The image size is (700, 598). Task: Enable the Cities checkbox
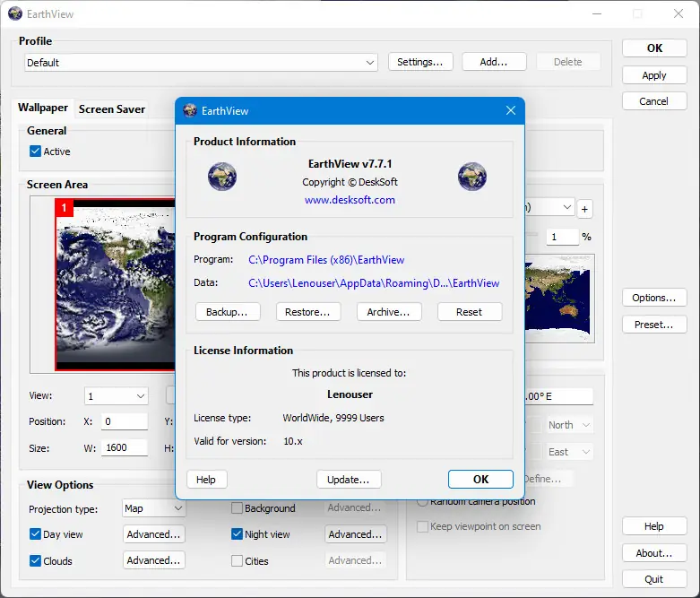pyautogui.click(x=238, y=561)
